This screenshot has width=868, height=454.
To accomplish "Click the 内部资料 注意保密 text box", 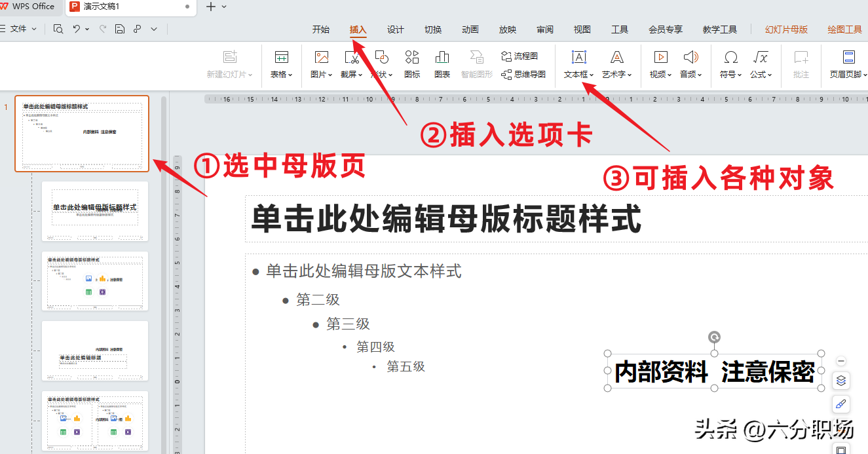I will pyautogui.click(x=714, y=372).
